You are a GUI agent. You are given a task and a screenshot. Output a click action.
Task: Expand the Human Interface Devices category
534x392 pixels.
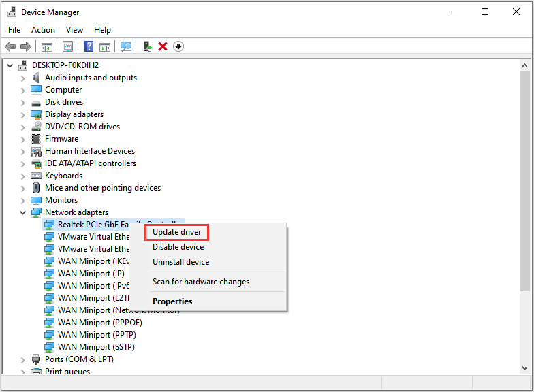(x=23, y=152)
